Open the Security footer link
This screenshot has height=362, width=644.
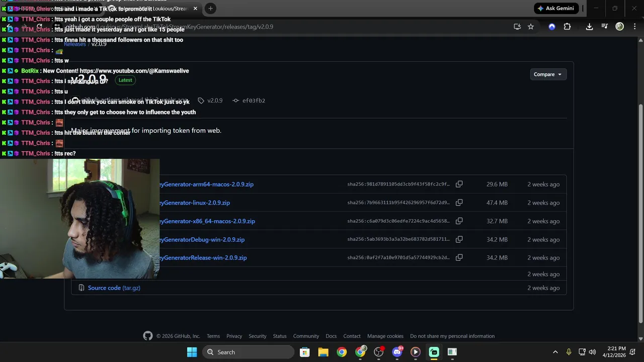click(257, 336)
